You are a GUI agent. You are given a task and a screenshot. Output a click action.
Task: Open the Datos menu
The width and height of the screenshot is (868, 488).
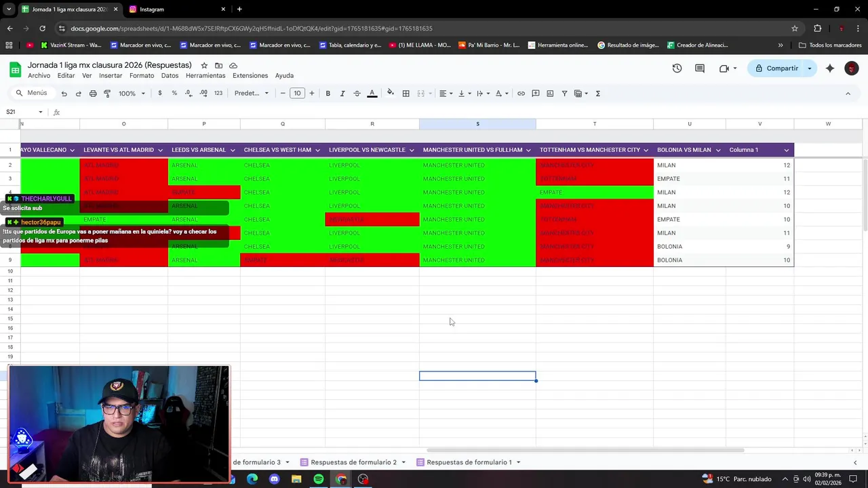pos(170,76)
